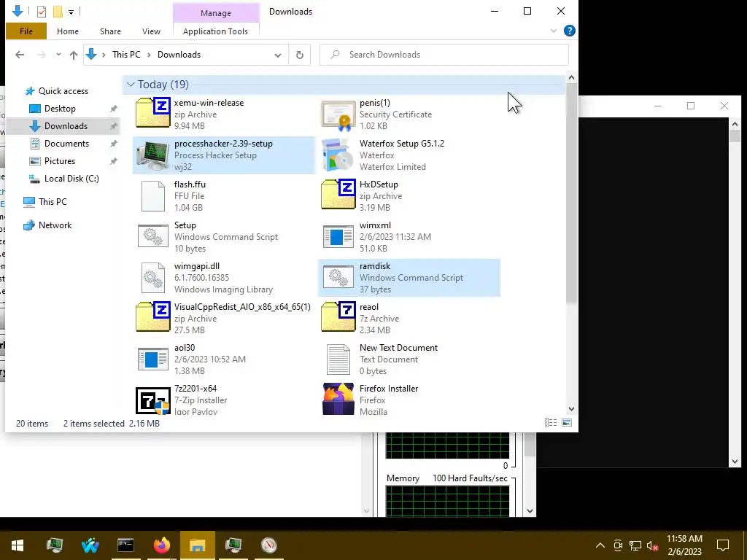Go back with the back arrow
This screenshot has width=747, height=560.
[x=20, y=55]
